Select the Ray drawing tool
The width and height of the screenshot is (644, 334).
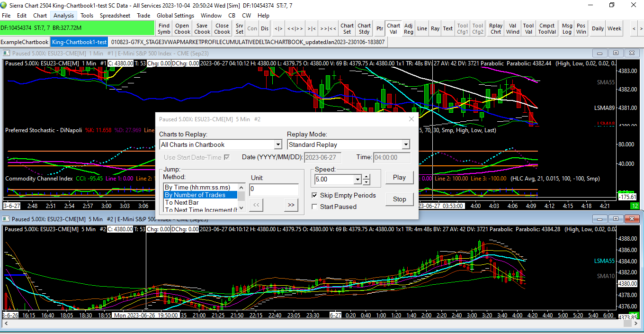point(435,28)
